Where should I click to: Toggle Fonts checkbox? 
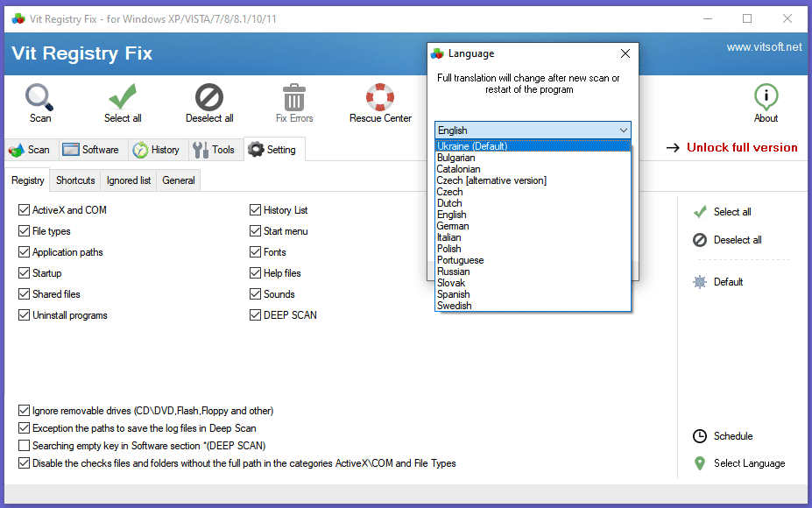[255, 252]
